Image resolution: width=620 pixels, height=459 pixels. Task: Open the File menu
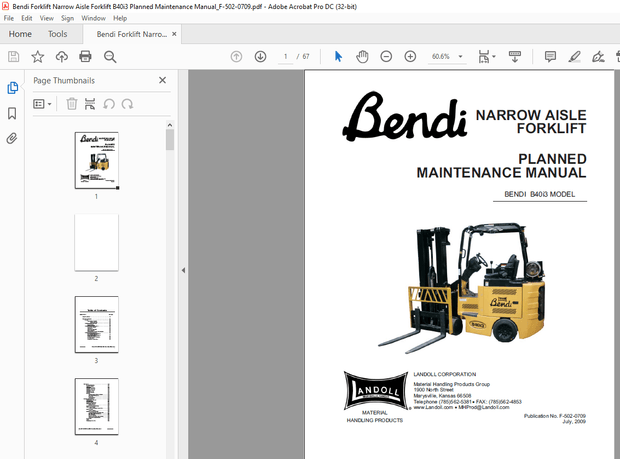coord(9,18)
